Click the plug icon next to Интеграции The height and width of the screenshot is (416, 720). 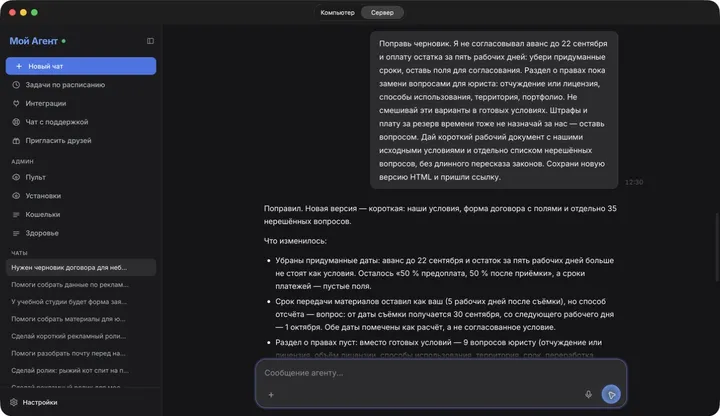16,103
